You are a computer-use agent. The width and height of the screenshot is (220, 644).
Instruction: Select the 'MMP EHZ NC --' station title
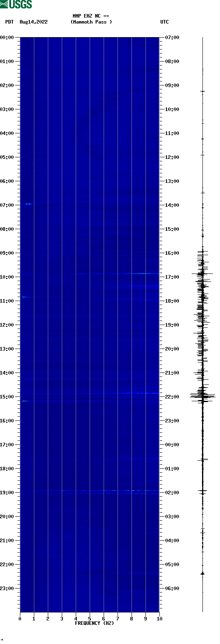(91, 16)
